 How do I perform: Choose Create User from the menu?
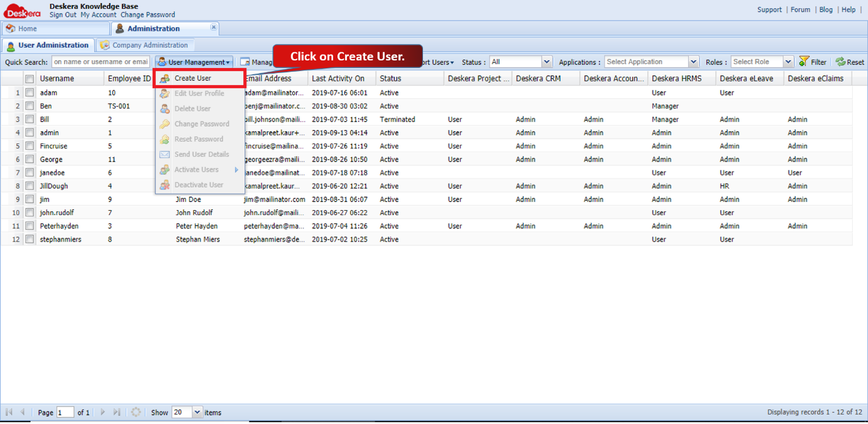[x=193, y=78]
